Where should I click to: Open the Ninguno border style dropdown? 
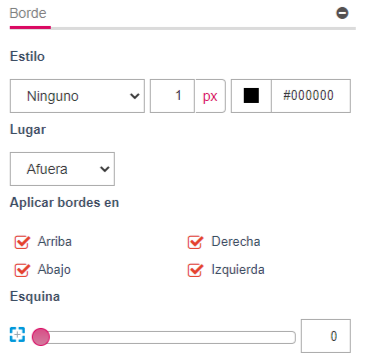77,96
